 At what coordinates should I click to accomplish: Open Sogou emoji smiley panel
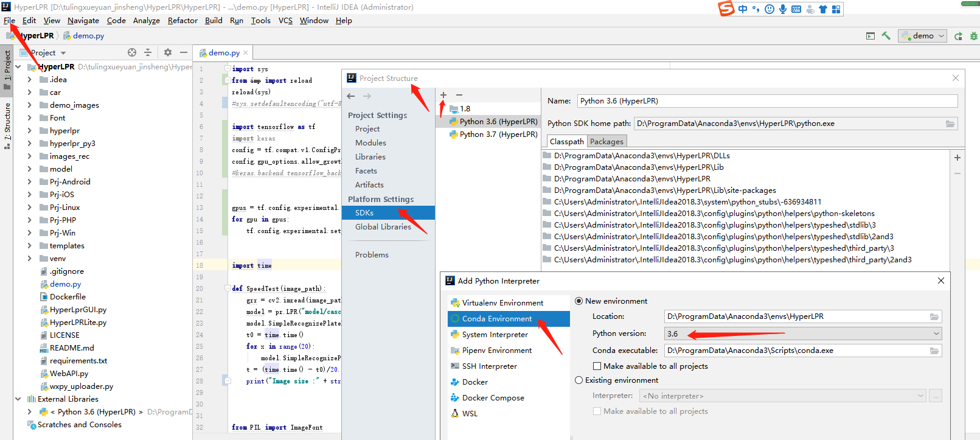(770, 9)
